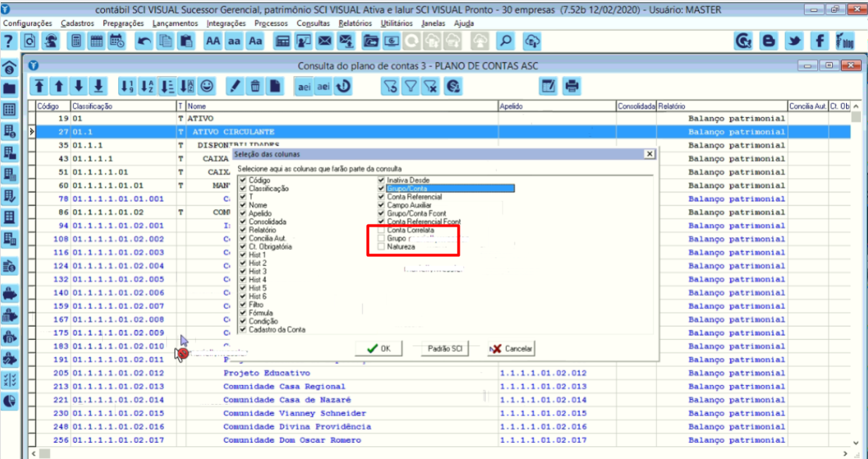Click the uppercase AA text icon
The height and width of the screenshot is (459, 868).
tap(213, 42)
